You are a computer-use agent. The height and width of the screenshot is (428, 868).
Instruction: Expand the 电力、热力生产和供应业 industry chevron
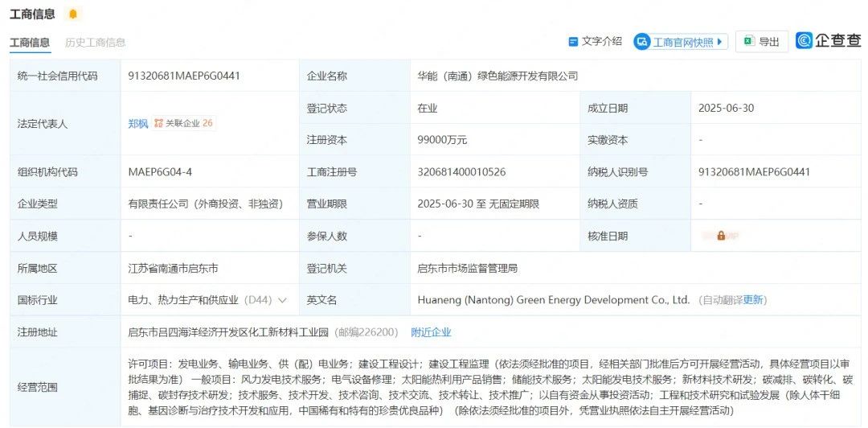pos(282,300)
